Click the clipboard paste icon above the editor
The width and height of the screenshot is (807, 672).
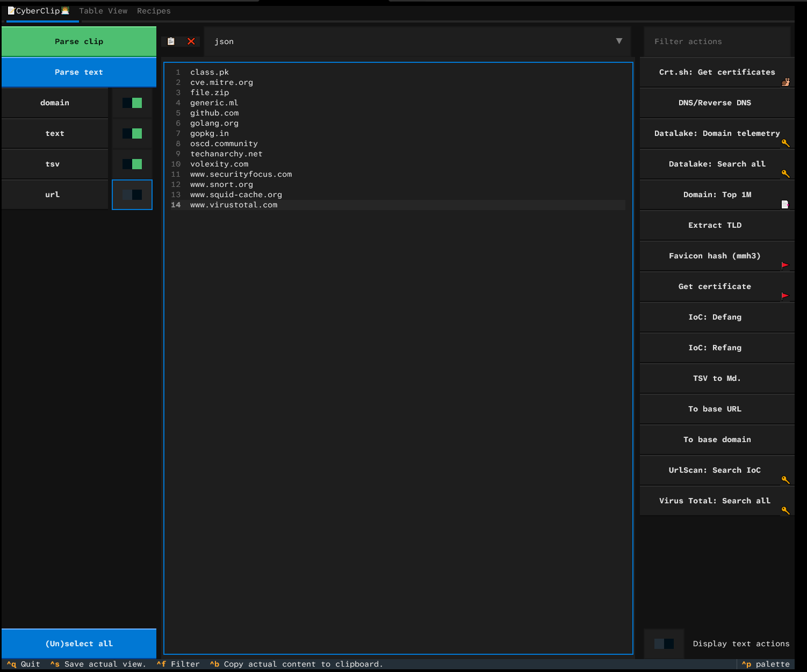point(171,41)
